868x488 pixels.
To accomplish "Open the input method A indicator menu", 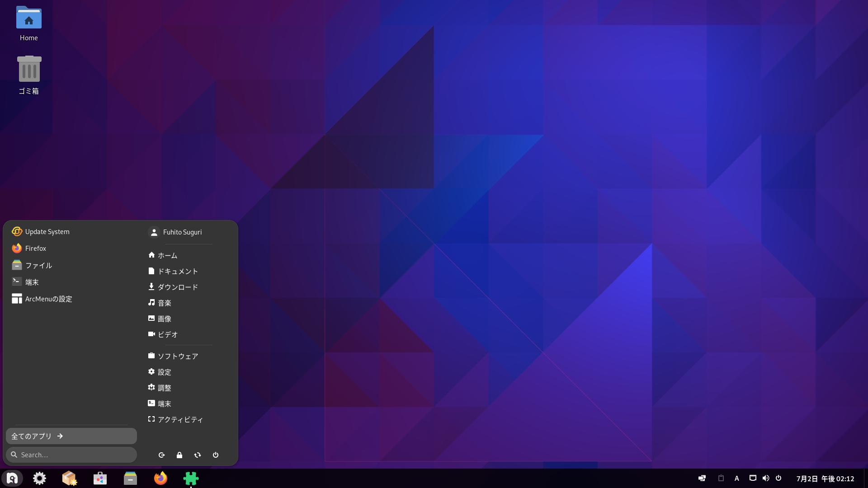I will [736, 478].
